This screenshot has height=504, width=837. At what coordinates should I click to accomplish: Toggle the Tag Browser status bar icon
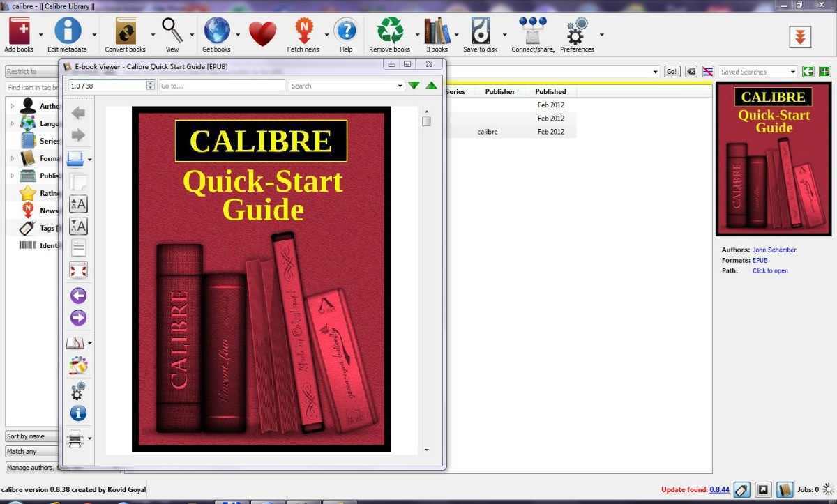[x=742, y=490]
